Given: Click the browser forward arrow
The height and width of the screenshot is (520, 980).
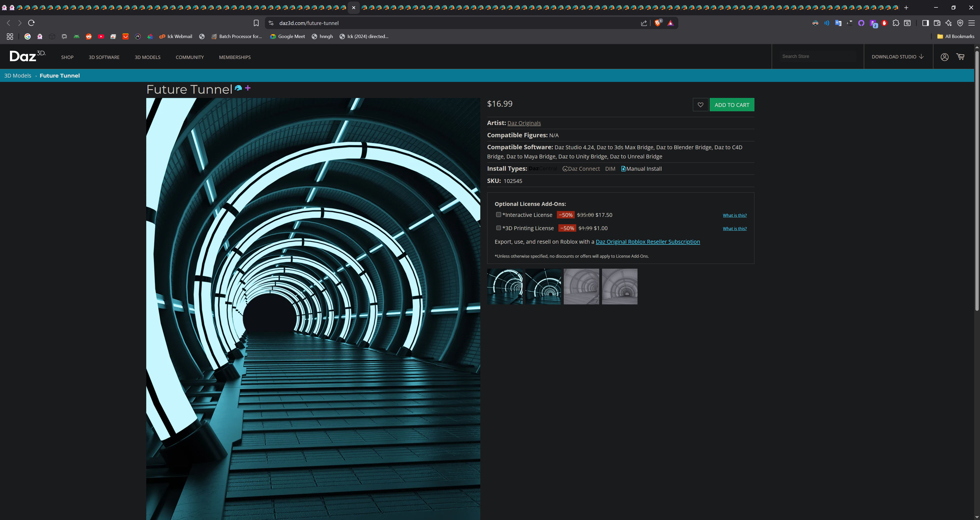Looking at the screenshot, I should (20, 23).
